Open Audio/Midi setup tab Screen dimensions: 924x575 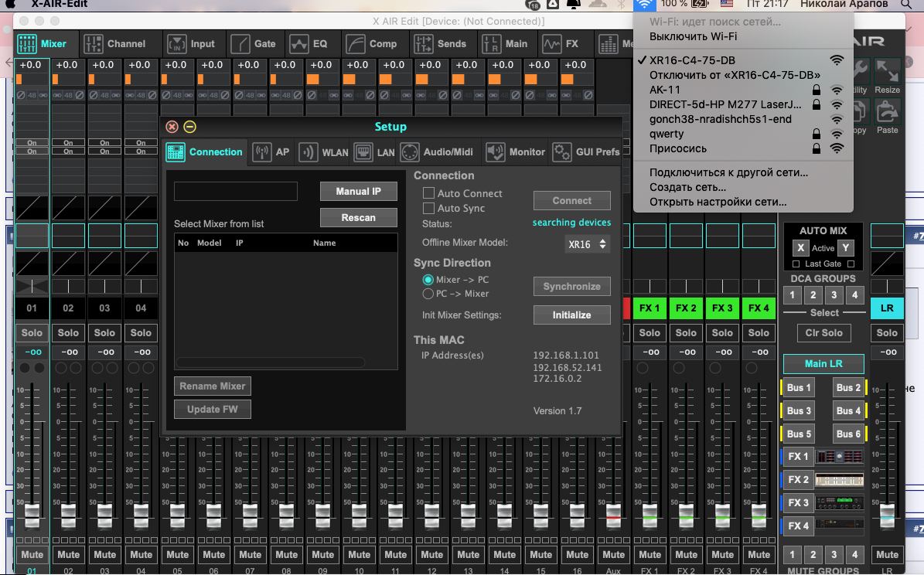(440, 152)
